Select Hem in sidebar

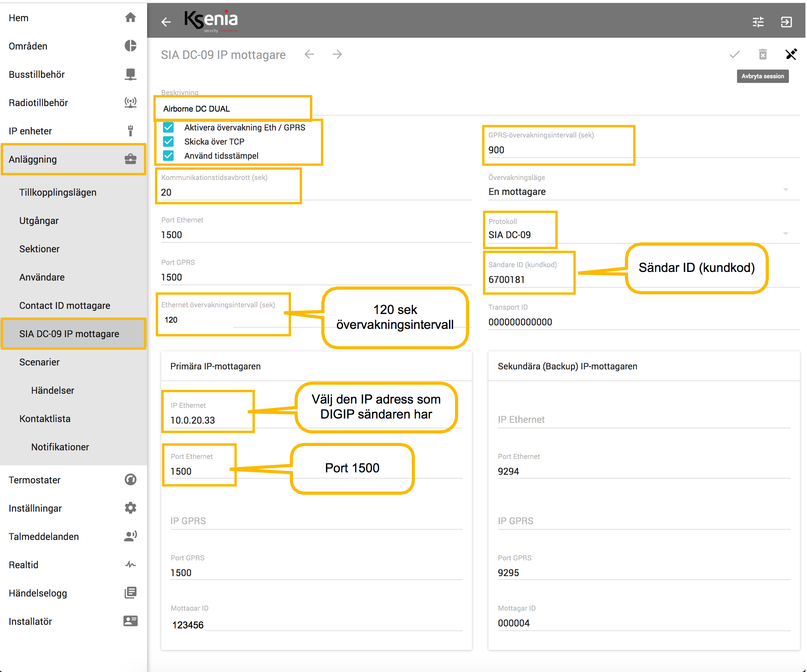point(74,18)
